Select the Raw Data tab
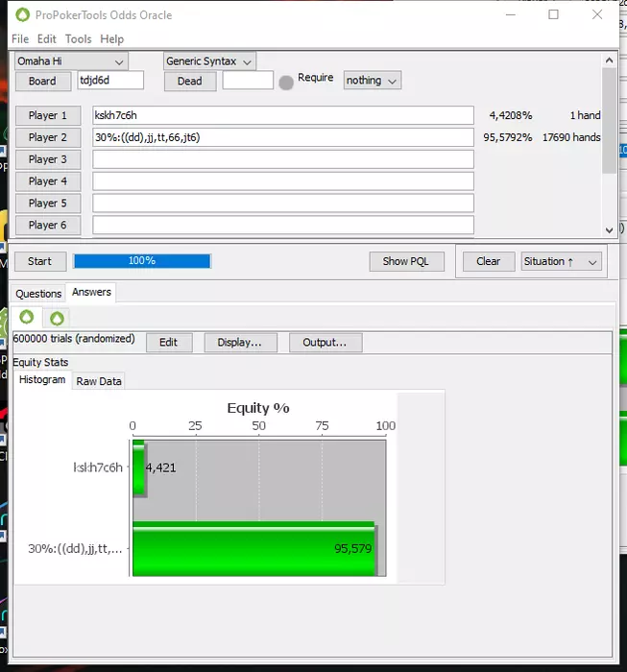 tap(99, 381)
